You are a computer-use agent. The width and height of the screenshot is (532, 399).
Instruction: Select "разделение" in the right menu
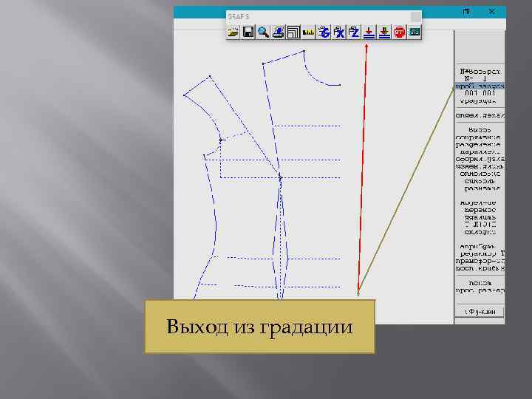pyautogui.click(x=478, y=145)
